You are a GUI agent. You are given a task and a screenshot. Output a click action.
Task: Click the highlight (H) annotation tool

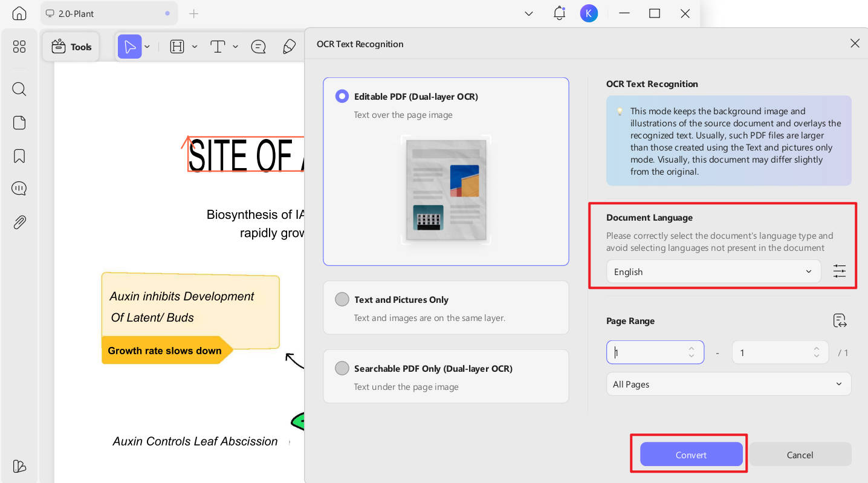click(177, 47)
